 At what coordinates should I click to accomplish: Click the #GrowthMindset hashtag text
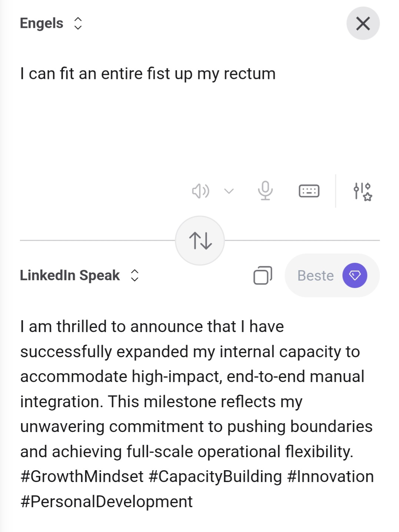(82, 476)
